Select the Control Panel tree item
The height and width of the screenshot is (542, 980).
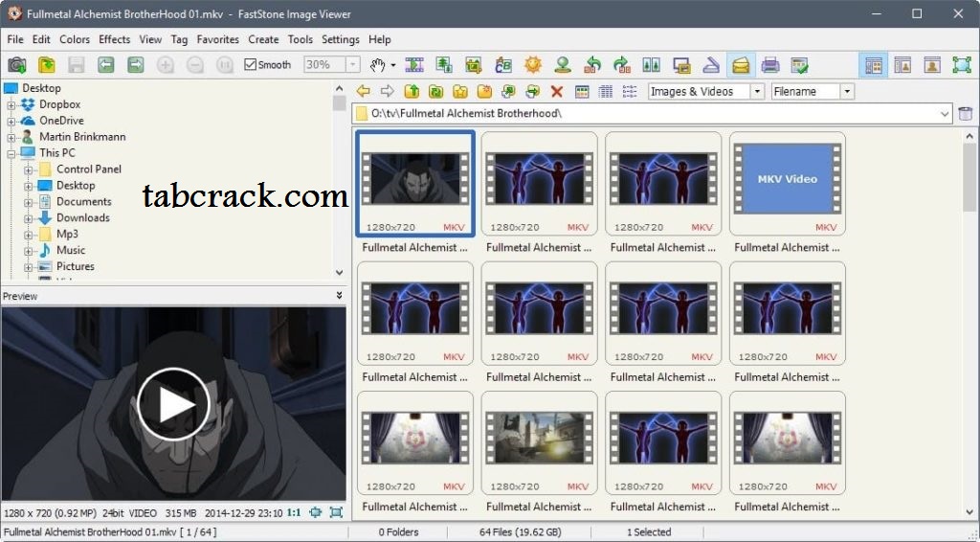[89, 169]
